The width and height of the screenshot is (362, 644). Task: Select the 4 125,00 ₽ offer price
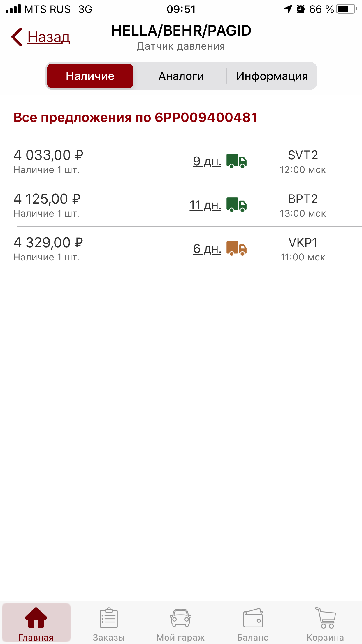(47, 199)
